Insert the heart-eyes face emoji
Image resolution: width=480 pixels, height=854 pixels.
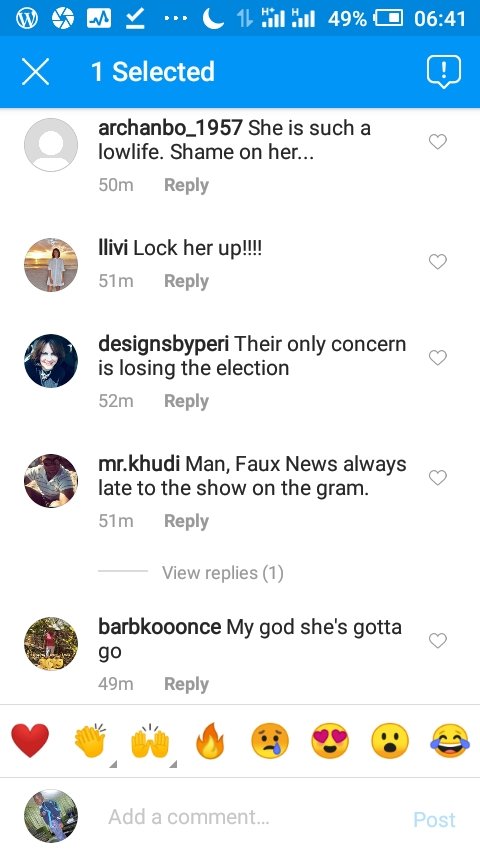click(330, 741)
